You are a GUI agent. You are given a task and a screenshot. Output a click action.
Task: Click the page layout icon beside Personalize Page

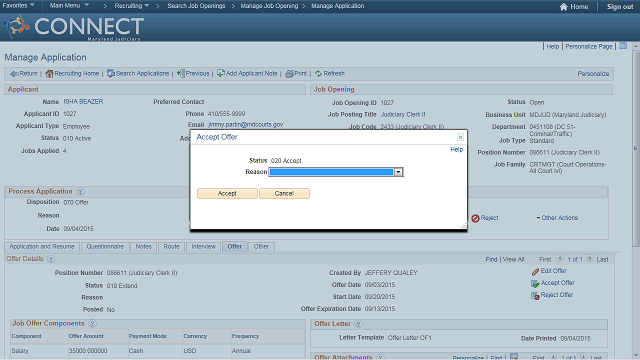click(623, 46)
